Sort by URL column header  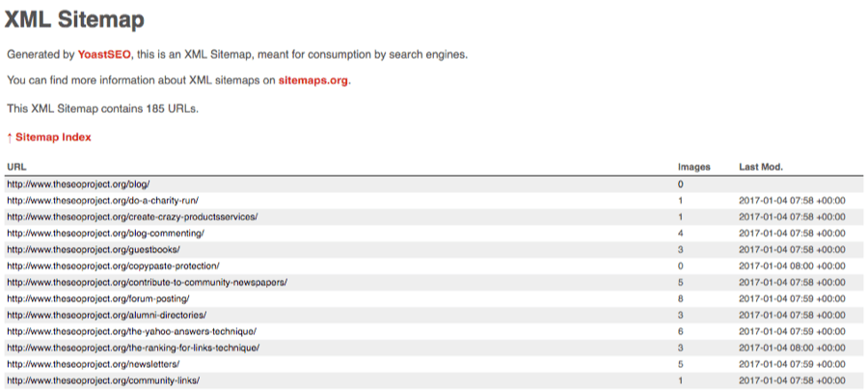16,167
